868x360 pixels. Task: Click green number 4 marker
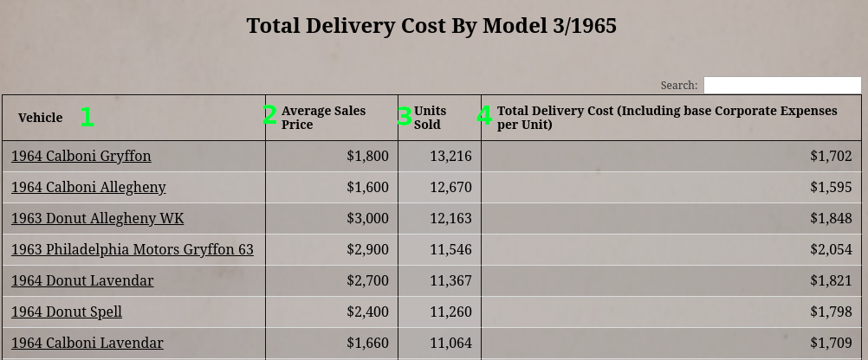coord(484,115)
